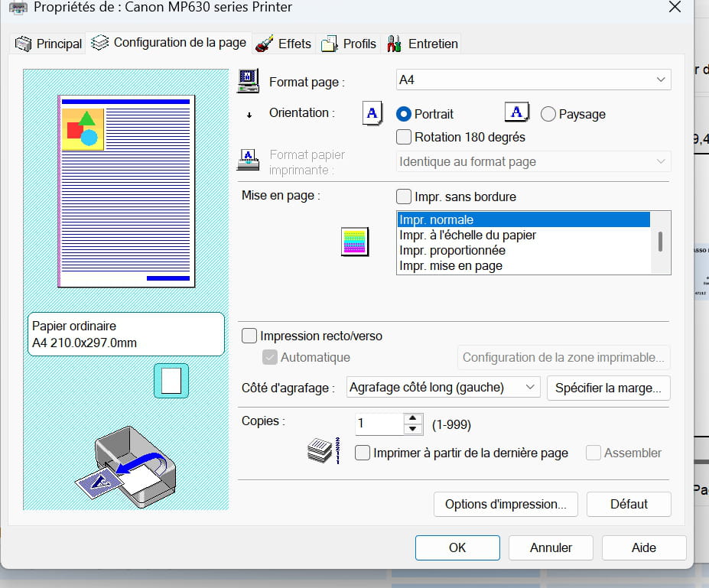Screen dimensions: 709x588
Task: Enable Impression recto/verso checkbox
Action: (249, 336)
